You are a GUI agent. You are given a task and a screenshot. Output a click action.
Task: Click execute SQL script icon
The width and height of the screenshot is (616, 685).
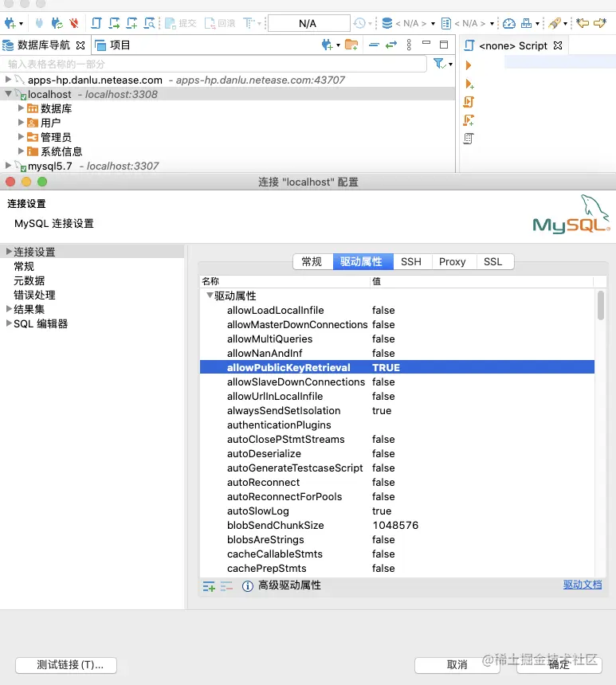[x=469, y=102]
